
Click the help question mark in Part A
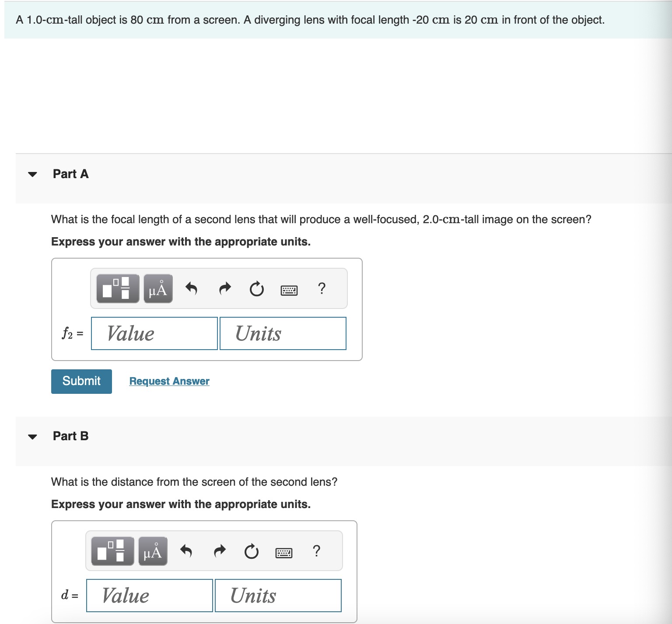click(322, 288)
